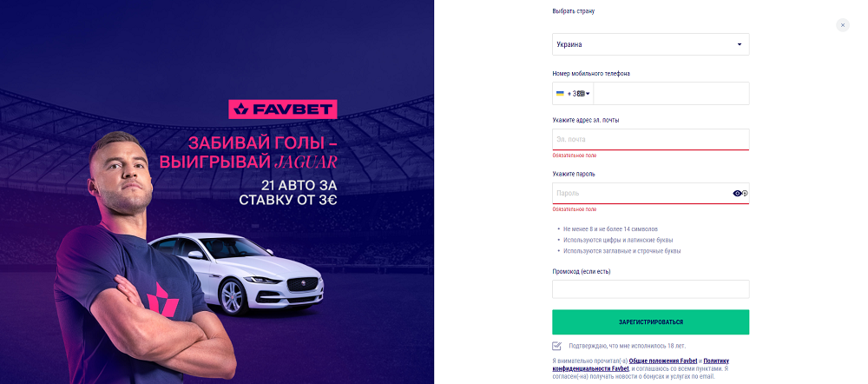
Task: Click the 'Промокод (если есть)' label
Action: point(581,271)
